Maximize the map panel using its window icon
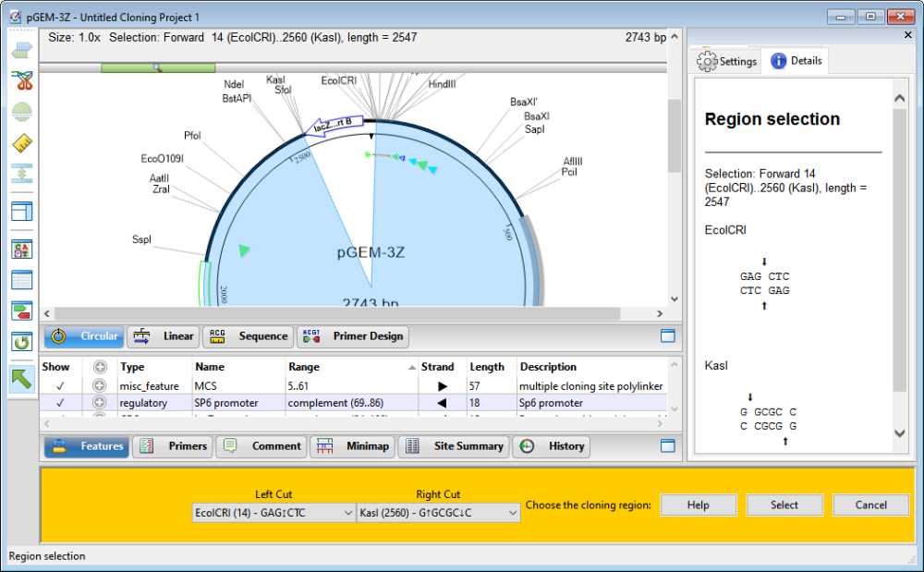 point(667,336)
